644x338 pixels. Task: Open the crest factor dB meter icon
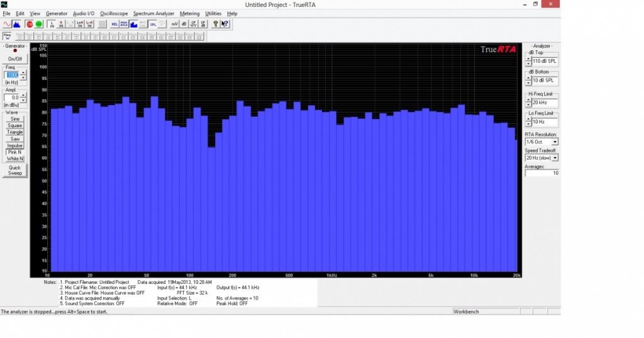pos(203,25)
